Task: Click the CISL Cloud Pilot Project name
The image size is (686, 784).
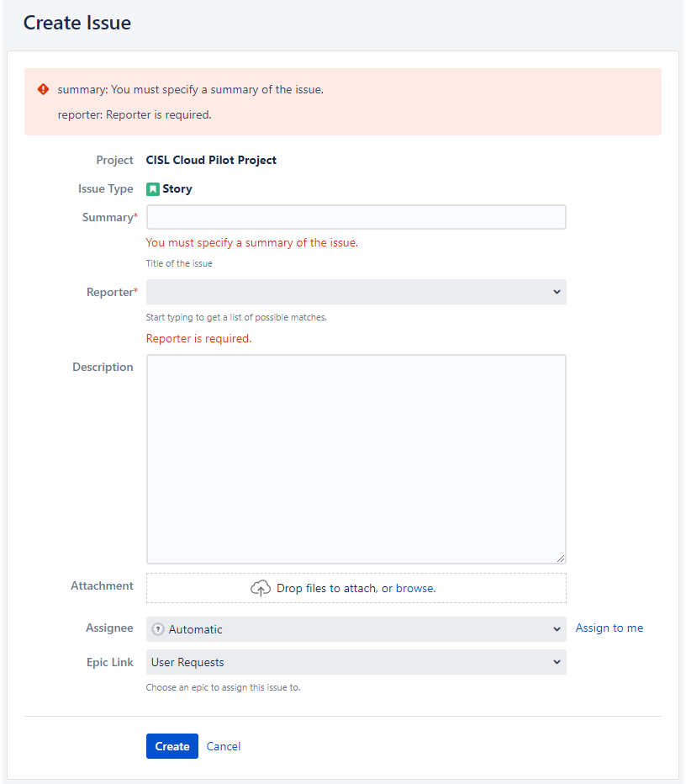Action: (x=211, y=160)
